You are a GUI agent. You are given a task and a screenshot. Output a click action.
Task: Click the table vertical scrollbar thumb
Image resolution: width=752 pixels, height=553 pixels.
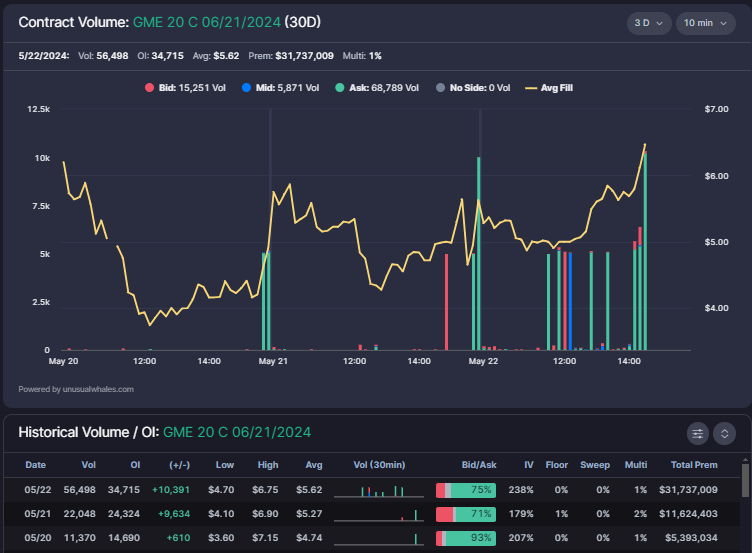(745, 480)
